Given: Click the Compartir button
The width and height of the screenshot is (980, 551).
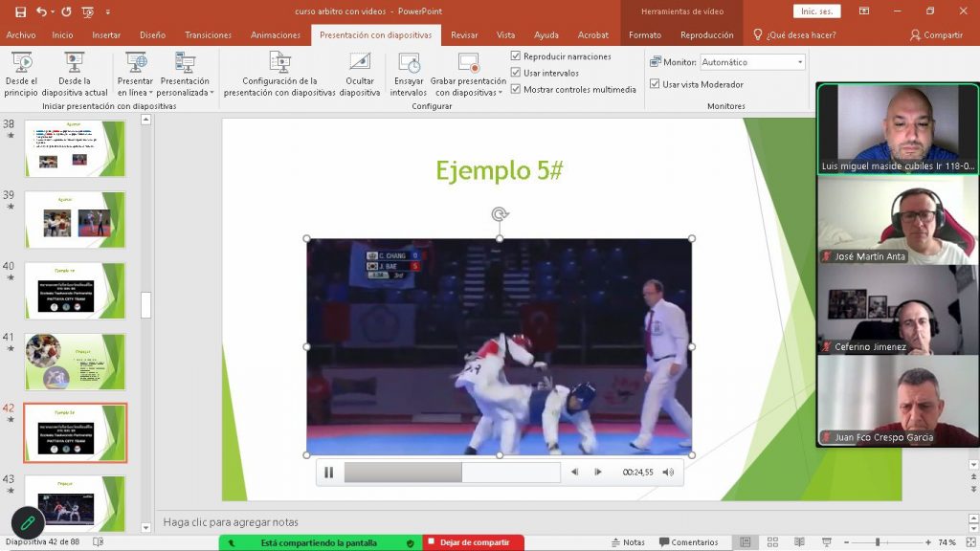Looking at the screenshot, I should (x=936, y=35).
